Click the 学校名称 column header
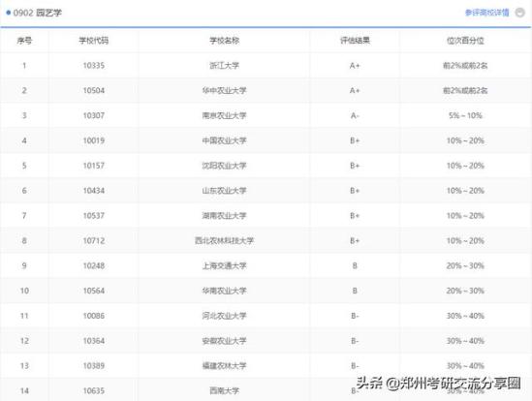The height and width of the screenshot is (401, 532). (x=224, y=41)
